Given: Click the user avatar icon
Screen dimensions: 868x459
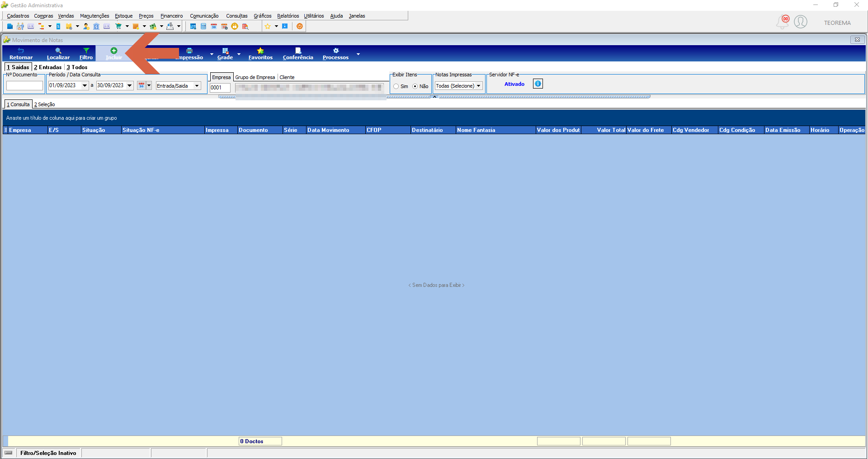Looking at the screenshot, I should coord(801,22).
